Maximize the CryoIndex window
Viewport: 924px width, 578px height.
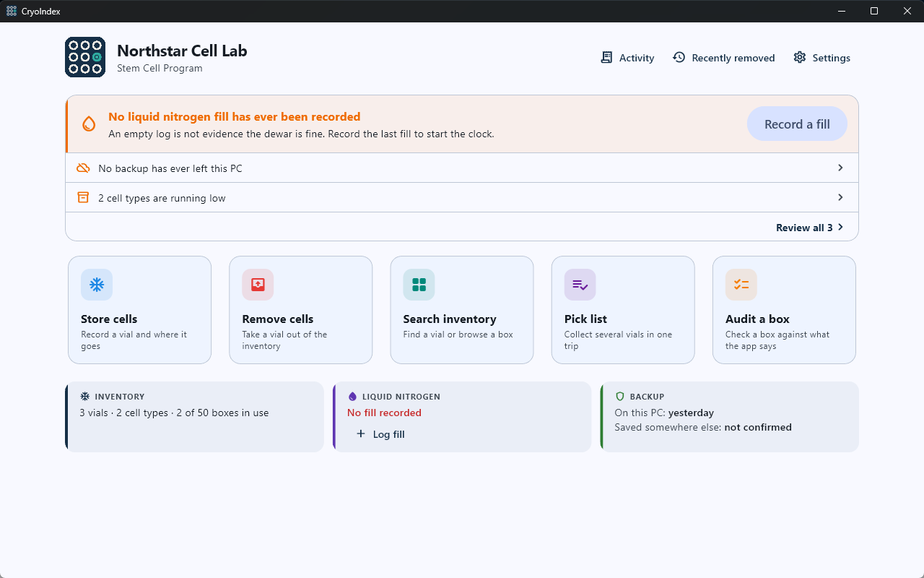(x=874, y=11)
